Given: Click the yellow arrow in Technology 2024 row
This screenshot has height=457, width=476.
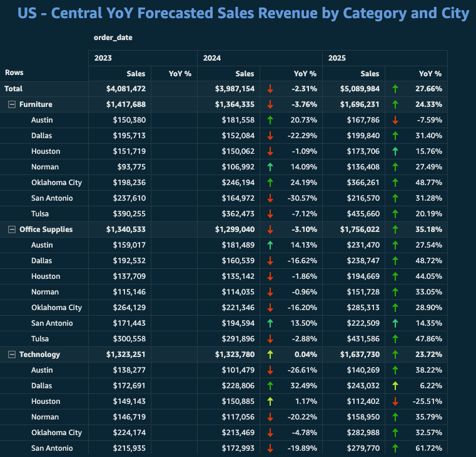Looking at the screenshot, I should tap(270, 354).
